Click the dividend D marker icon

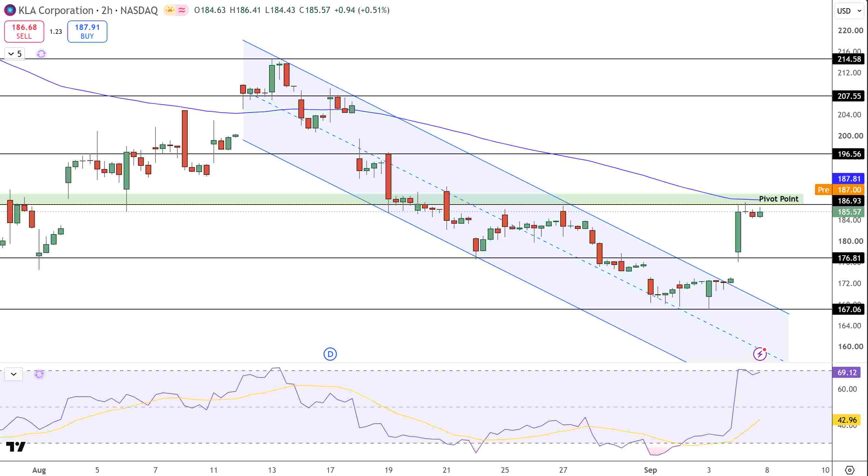click(x=330, y=354)
